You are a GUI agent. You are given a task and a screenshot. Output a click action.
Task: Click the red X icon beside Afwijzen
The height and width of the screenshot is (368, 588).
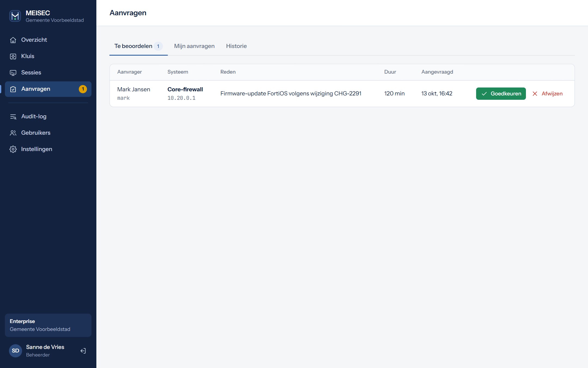pyautogui.click(x=535, y=94)
